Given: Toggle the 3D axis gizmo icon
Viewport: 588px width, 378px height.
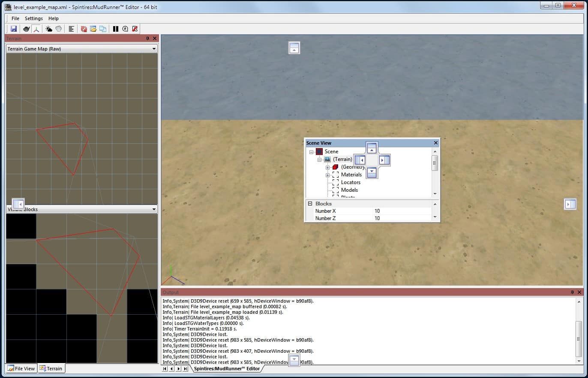Looking at the screenshot, I should point(36,29).
